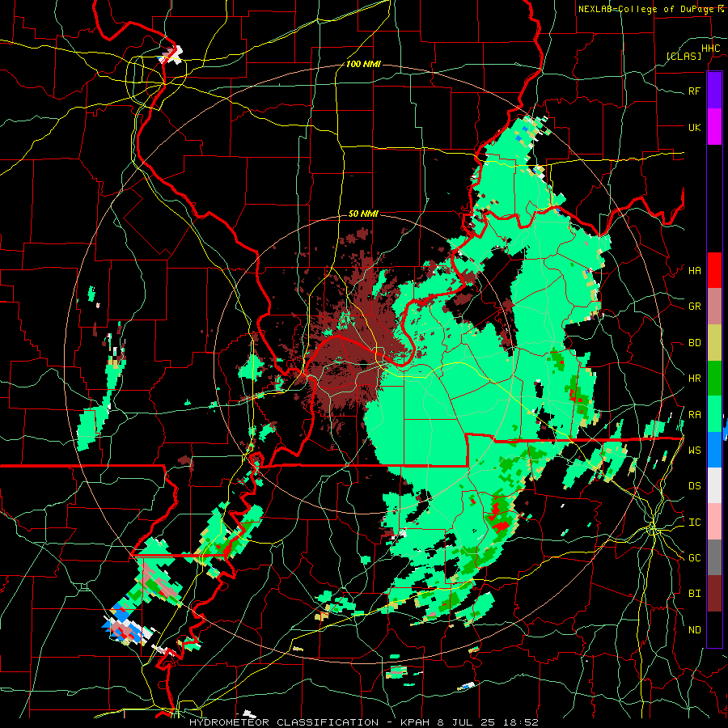Click the white DS legend swatch
Image resolution: width=728 pixels, height=728 pixels.
click(714, 485)
